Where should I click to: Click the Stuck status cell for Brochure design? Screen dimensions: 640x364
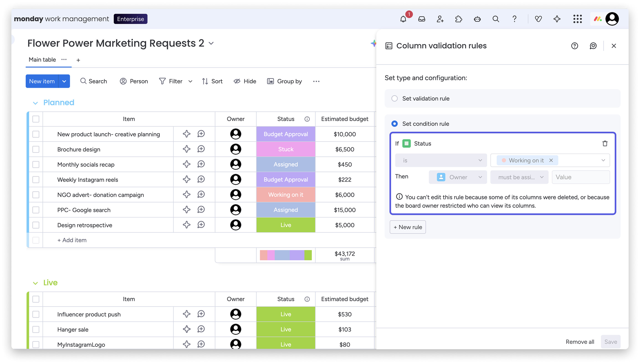[x=286, y=149]
